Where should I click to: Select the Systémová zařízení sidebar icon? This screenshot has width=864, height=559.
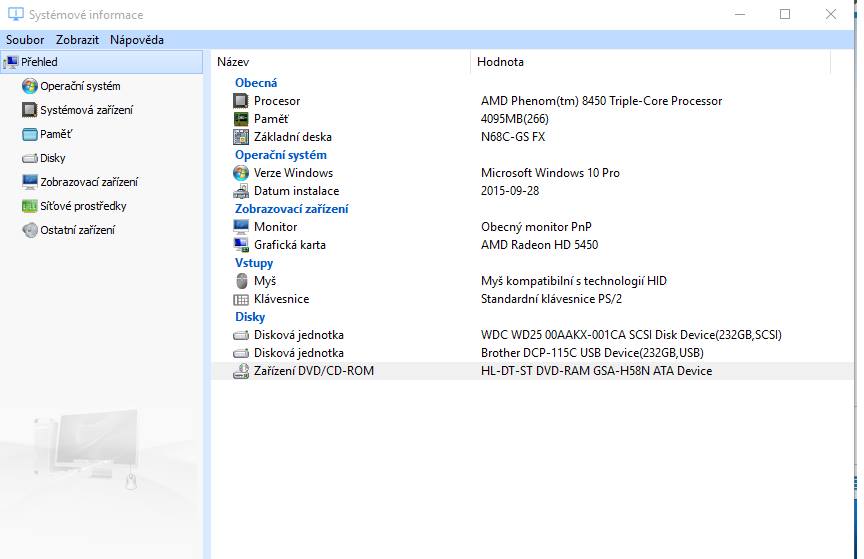[29, 110]
